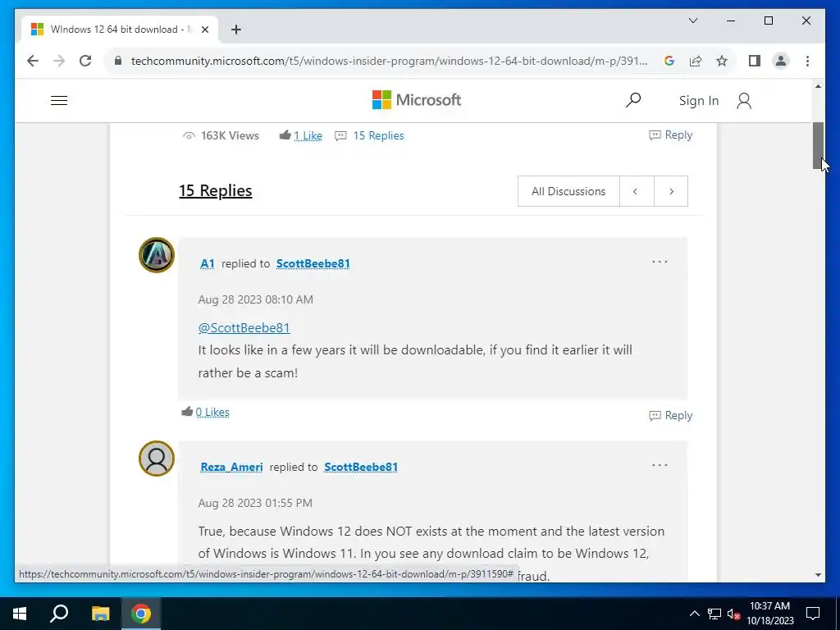
Task: View site information padlock icon
Action: coord(118,61)
